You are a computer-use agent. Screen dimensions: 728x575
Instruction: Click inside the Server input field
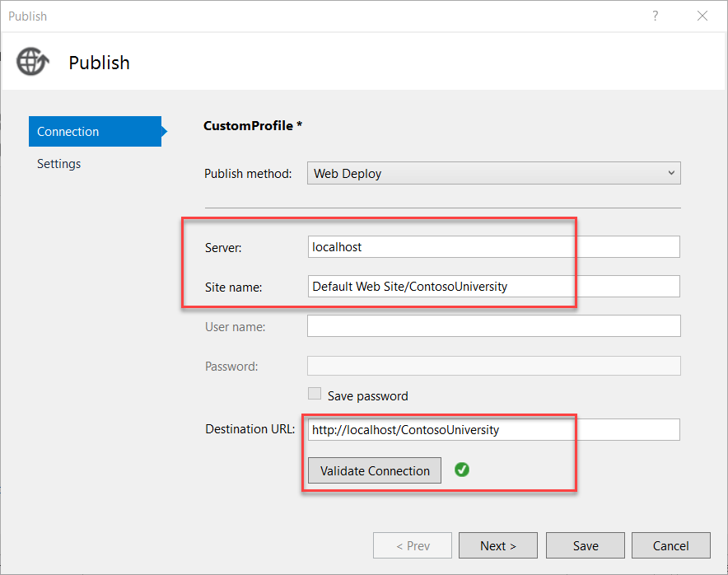(x=441, y=246)
